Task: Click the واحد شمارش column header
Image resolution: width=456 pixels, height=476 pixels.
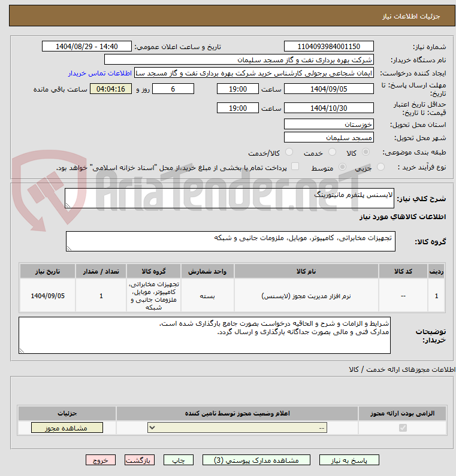Action: point(207,271)
